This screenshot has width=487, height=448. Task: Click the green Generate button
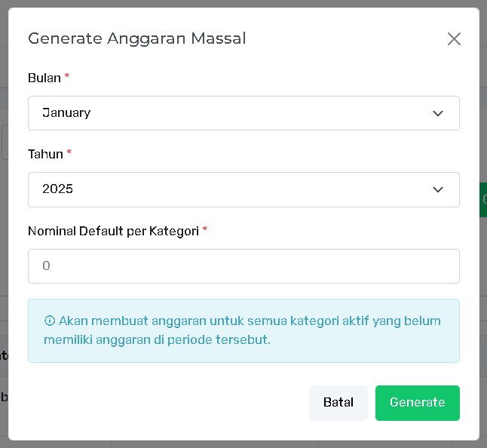tap(417, 403)
